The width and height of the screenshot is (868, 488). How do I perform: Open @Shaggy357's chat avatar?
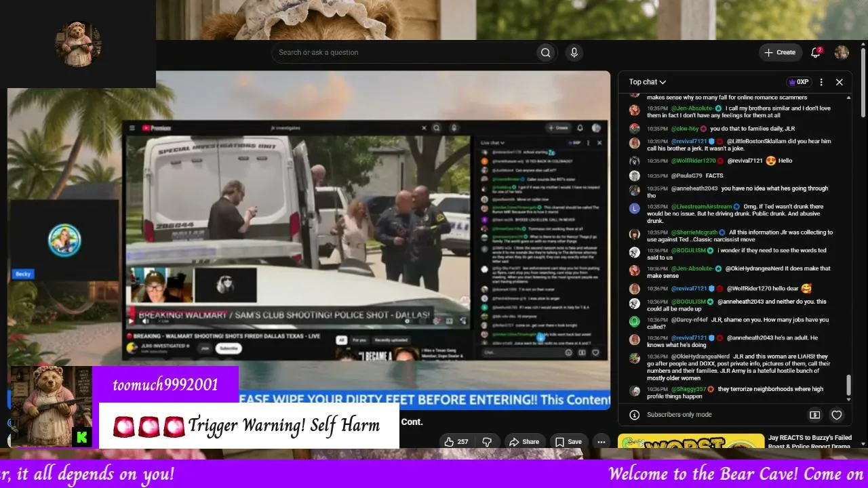click(634, 390)
